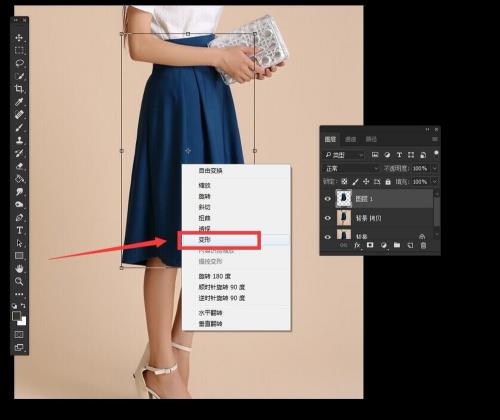This screenshot has width=500, height=420.
Task: Hide 图层 1 layer visibility
Action: click(x=328, y=199)
